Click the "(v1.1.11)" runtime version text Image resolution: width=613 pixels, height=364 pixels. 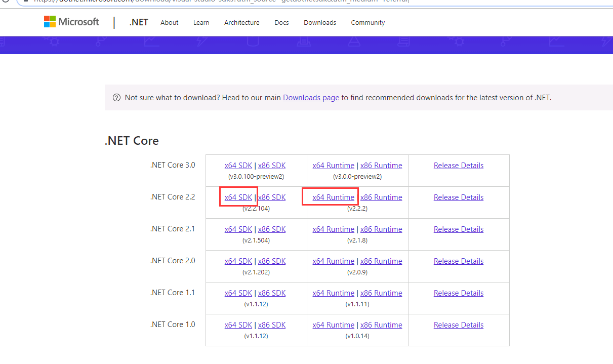coord(357,304)
